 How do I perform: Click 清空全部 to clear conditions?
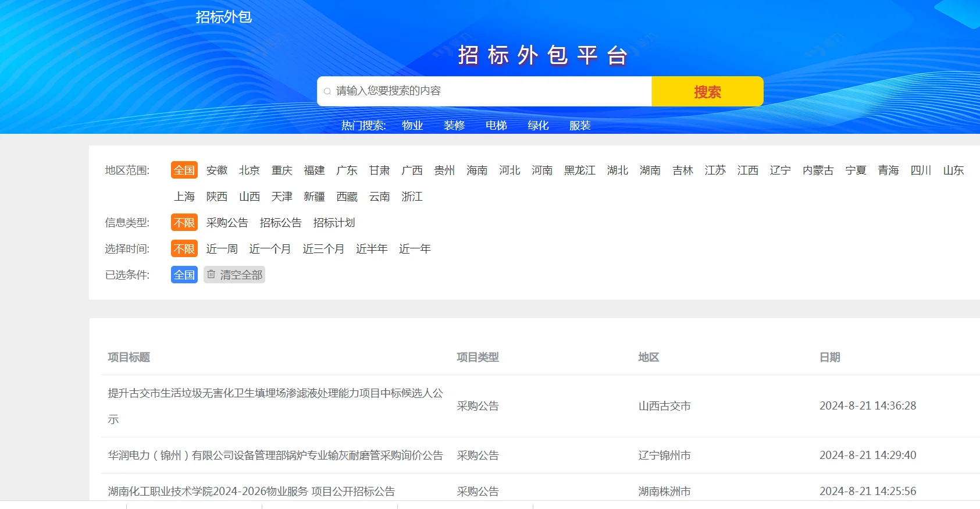click(234, 275)
